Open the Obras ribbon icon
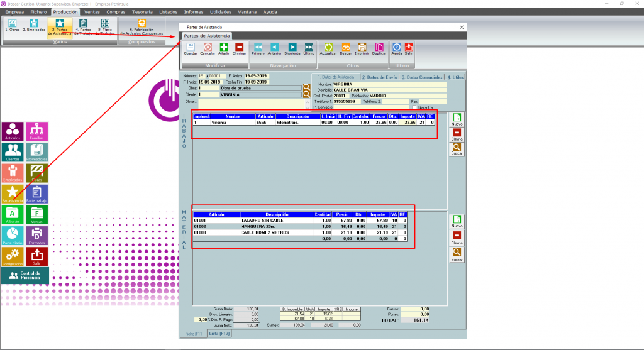 13,25
